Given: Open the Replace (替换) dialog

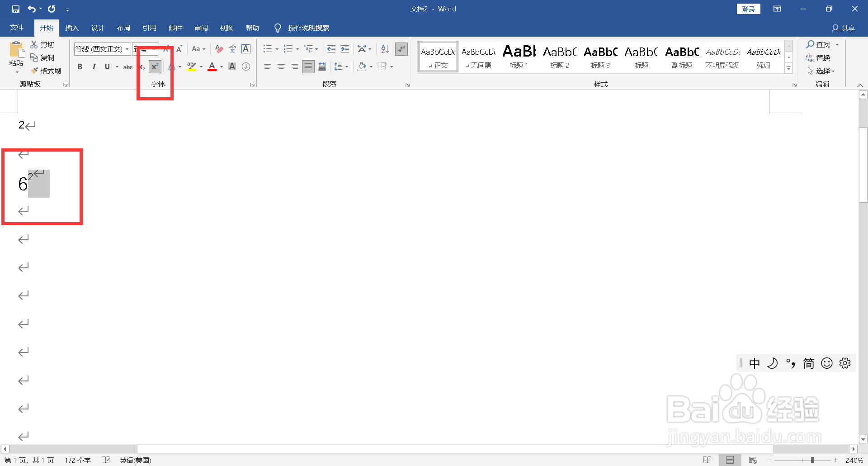Looking at the screenshot, I should 818,57.
